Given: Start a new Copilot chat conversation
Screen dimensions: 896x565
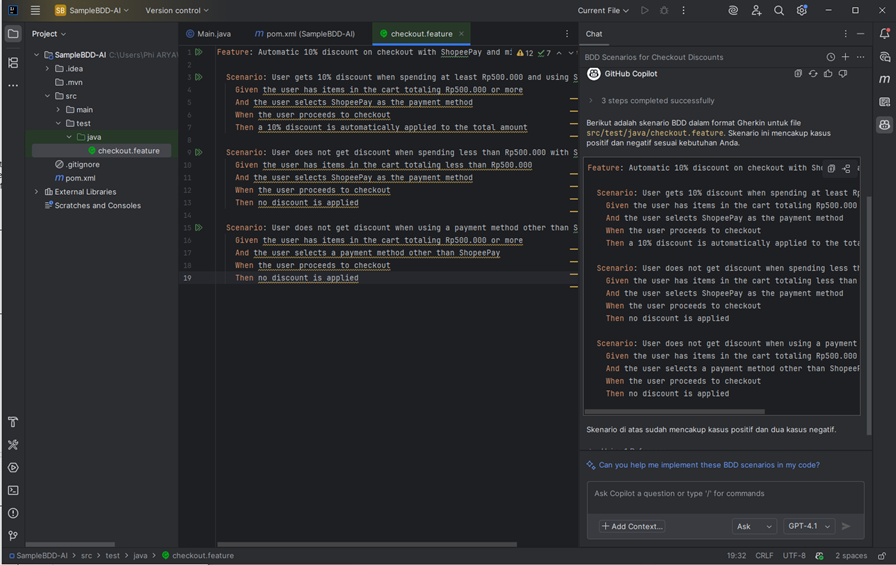Looking at the screenshot, I should (x=845, y=57).
